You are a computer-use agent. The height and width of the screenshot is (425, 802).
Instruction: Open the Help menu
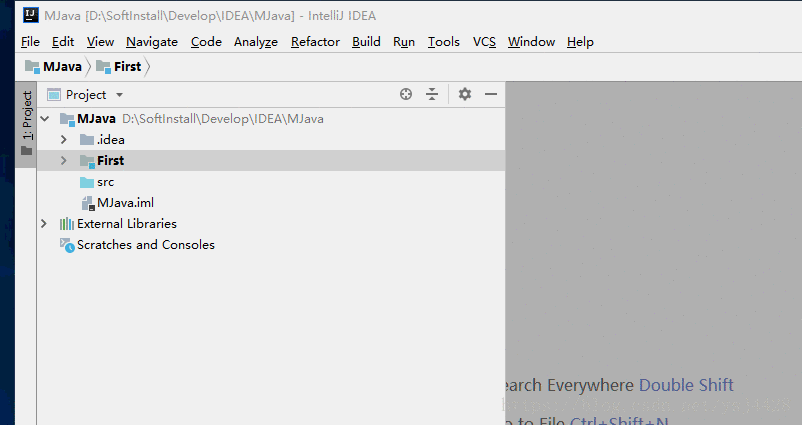pos(580,42)
